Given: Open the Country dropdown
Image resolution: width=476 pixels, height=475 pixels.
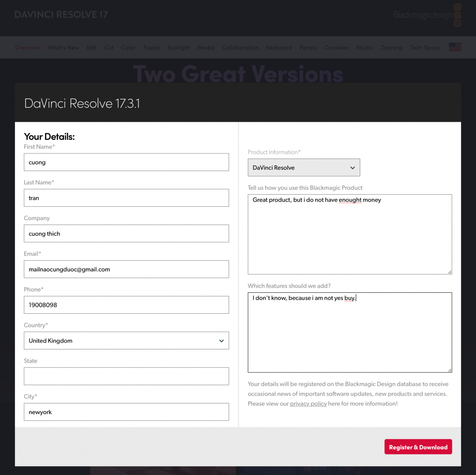Looking at the screenshot, I should (x=126, y=341).
